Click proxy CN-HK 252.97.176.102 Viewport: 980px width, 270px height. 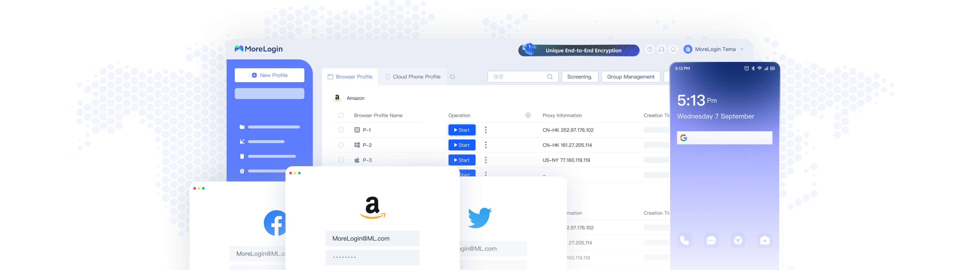[x=568, y=130]
